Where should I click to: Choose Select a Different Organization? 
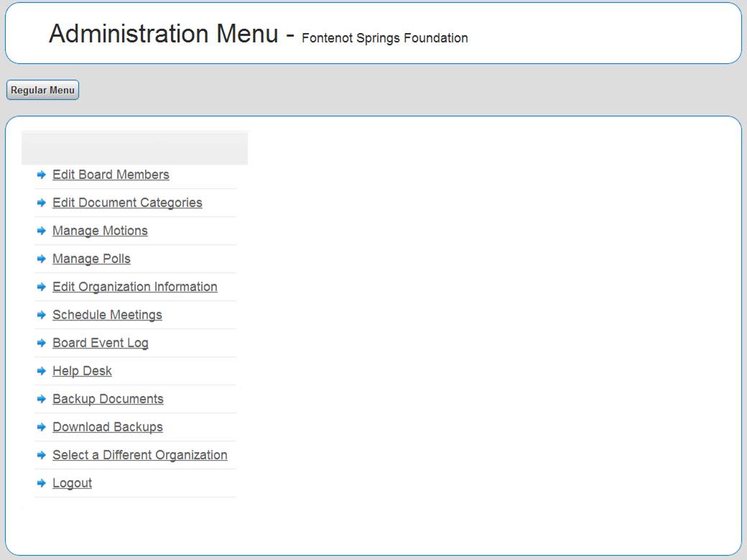click(x=139, y=454)
